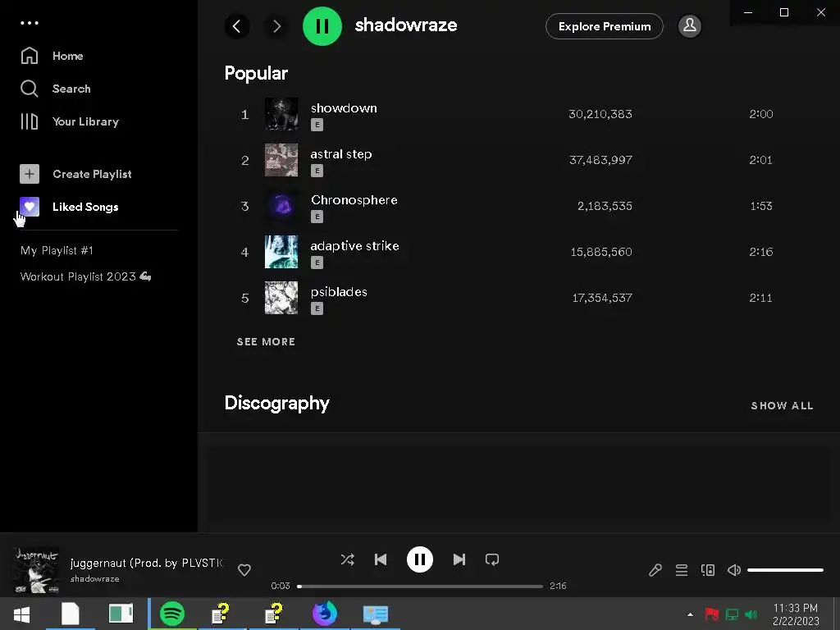Open the user profile icon

[689, 25]
